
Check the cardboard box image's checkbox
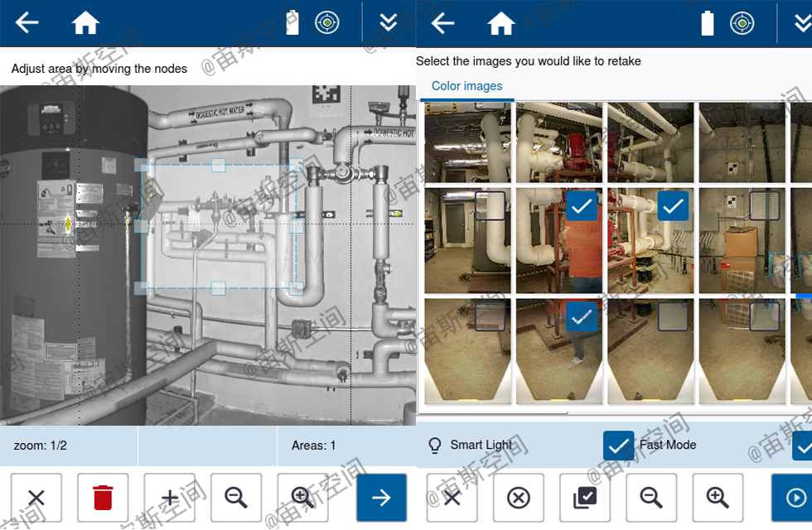pyautogui.click(x=765, y=205)
